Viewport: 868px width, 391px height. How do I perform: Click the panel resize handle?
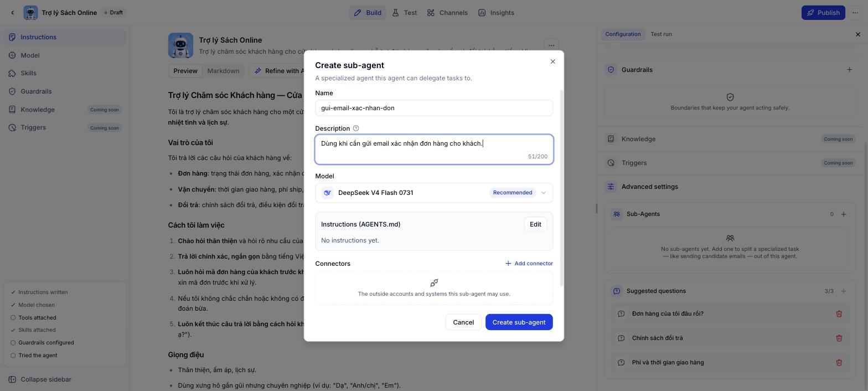point(597,208)
